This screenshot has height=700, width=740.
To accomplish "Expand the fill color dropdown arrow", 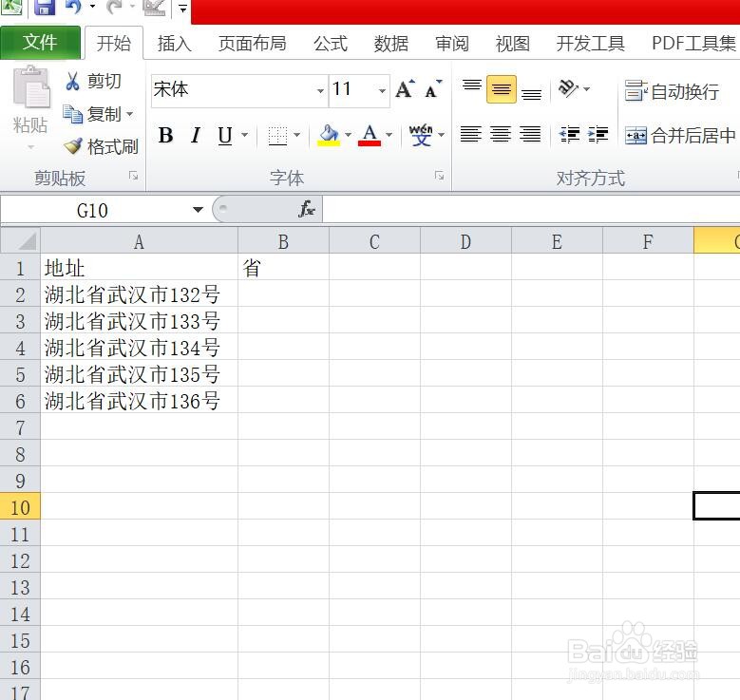I will (349, 136).
